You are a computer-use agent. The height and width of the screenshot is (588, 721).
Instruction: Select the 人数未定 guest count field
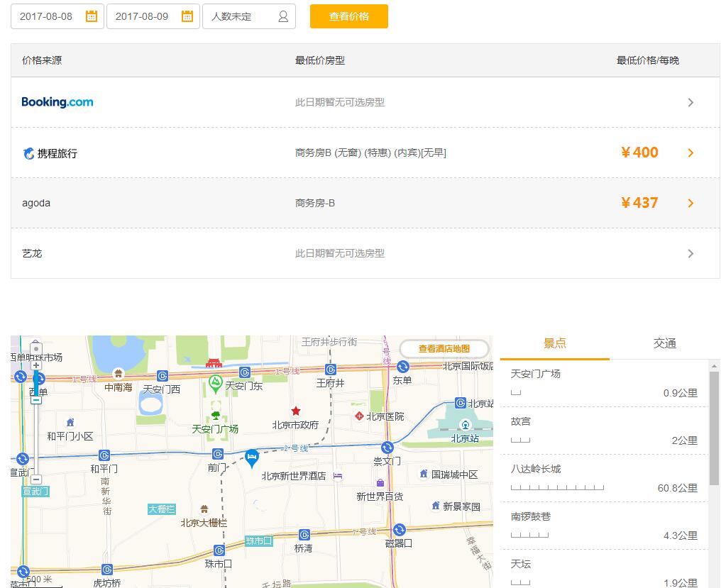click(249, 16)
